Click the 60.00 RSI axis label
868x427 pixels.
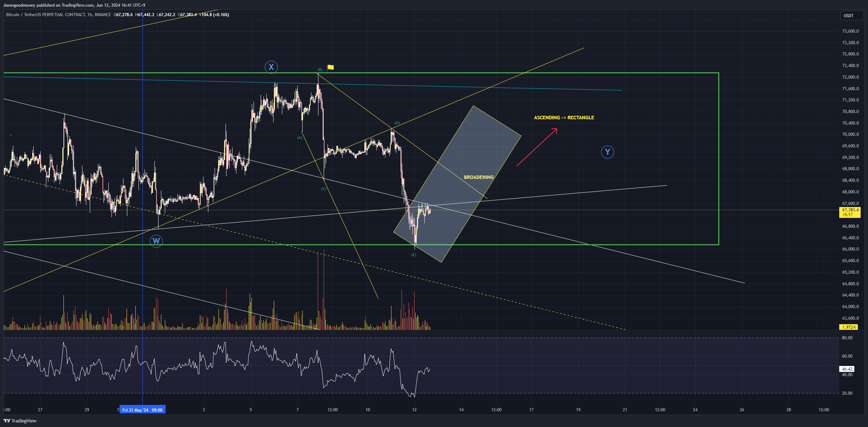coord(847,356)
